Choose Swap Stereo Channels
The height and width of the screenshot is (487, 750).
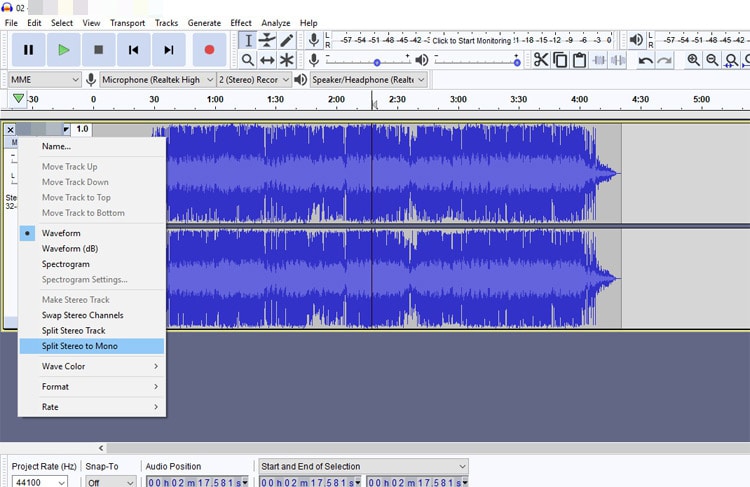click(92, 315)
